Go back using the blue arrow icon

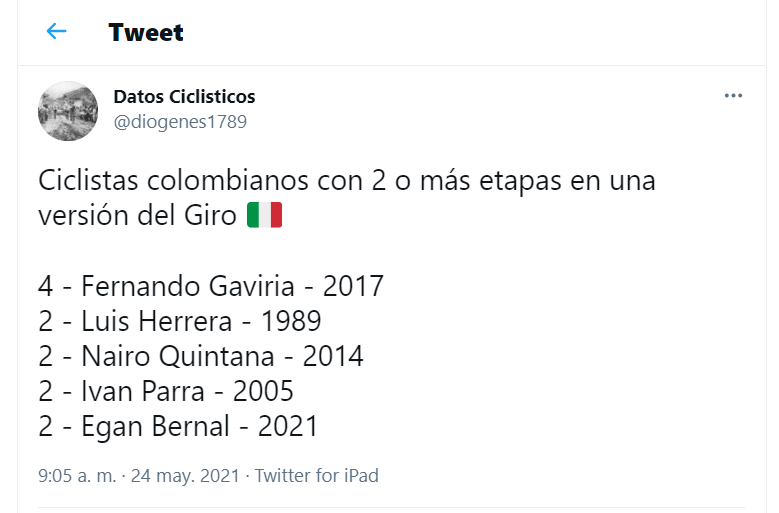click(x=56, y=31)
